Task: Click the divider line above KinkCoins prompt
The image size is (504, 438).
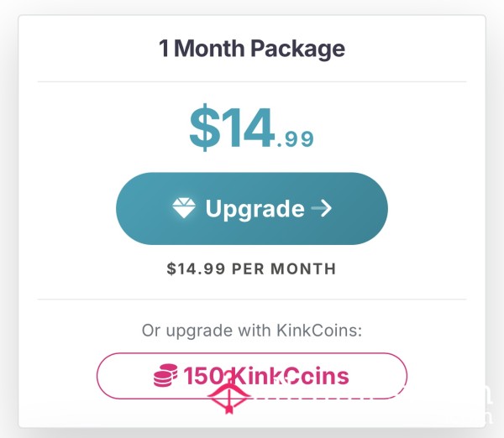Action: click(x=252, y=299)
